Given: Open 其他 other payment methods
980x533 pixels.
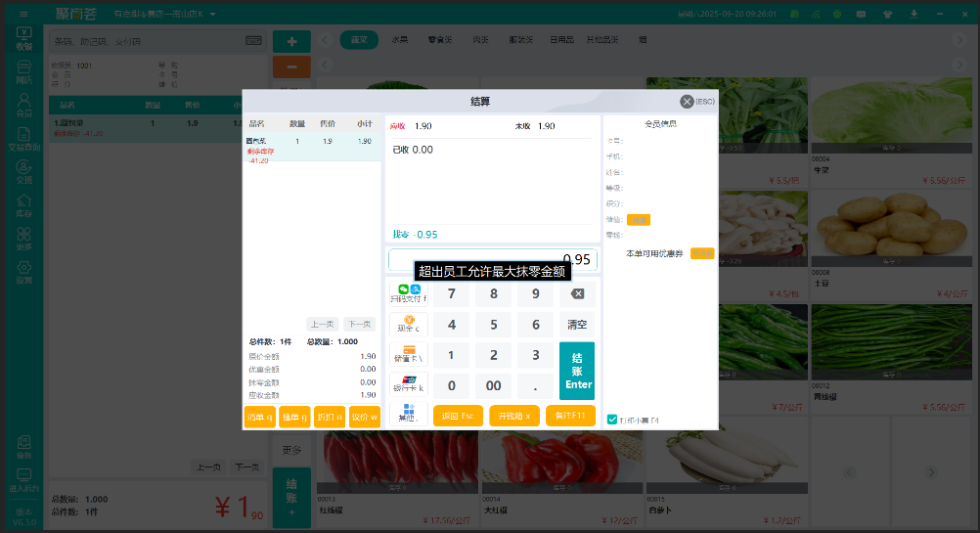Looking at the screenshot, I should click(408, 413).
